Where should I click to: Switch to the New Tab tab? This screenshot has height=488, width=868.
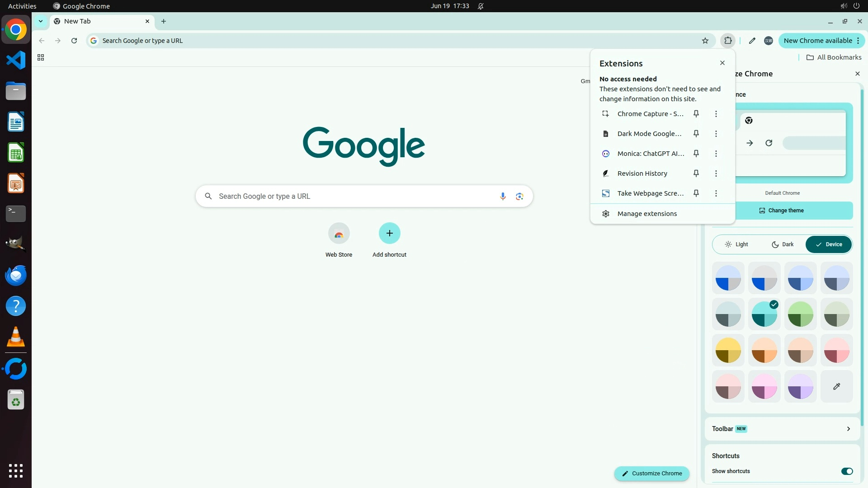point(99,21)
